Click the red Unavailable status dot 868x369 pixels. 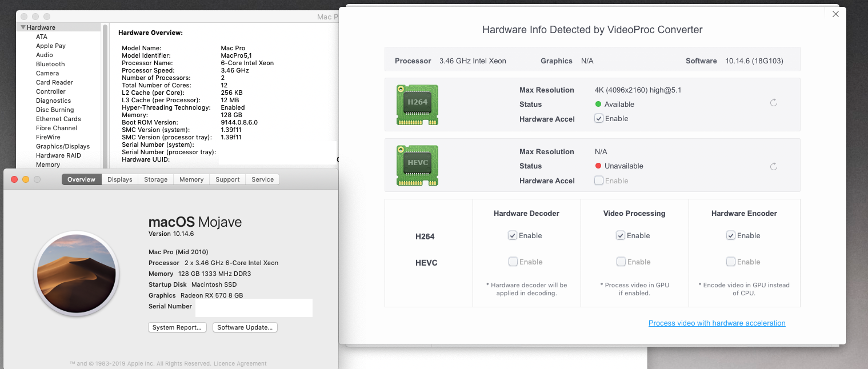coord(598,166)
